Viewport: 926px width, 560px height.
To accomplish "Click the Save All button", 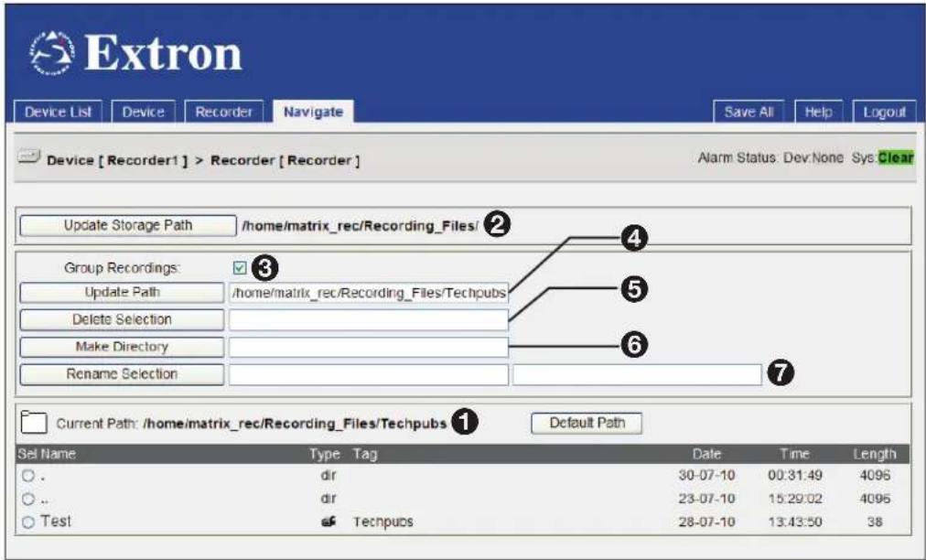I will [748, 112].
